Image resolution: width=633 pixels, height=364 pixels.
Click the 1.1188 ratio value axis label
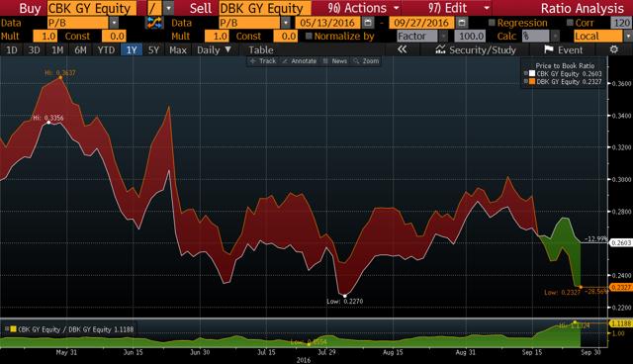pos(621,323)
